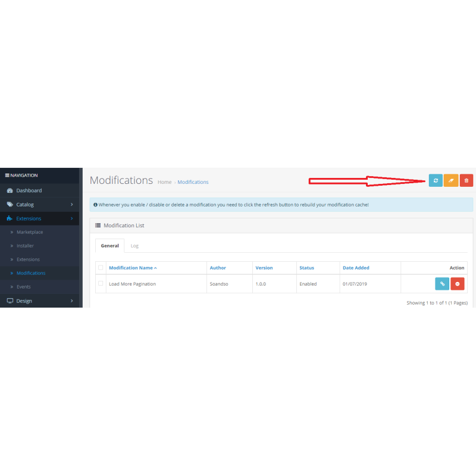This screenshot has width=476, height=476.
Task: Click the Navigation hamburger icon
Action: [7, 176]
